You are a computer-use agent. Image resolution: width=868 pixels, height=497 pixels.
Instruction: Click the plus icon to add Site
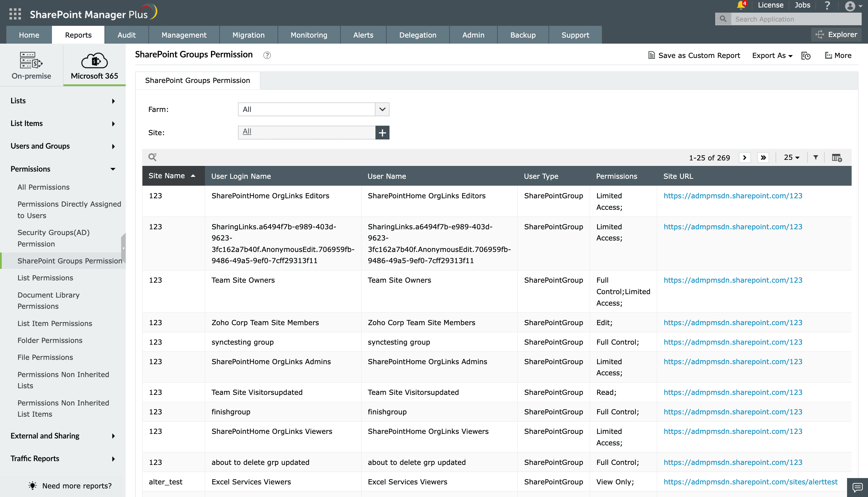[x=382, y=133]
